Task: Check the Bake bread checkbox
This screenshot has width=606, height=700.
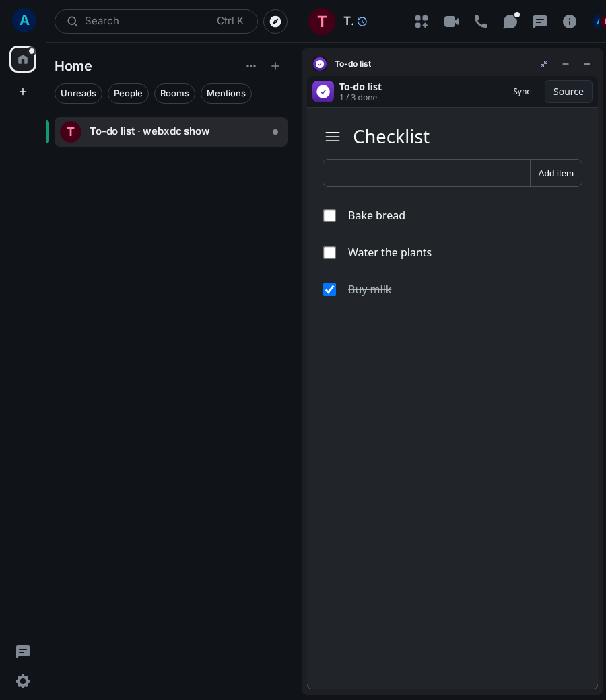Action: click(x=329, y=215)
